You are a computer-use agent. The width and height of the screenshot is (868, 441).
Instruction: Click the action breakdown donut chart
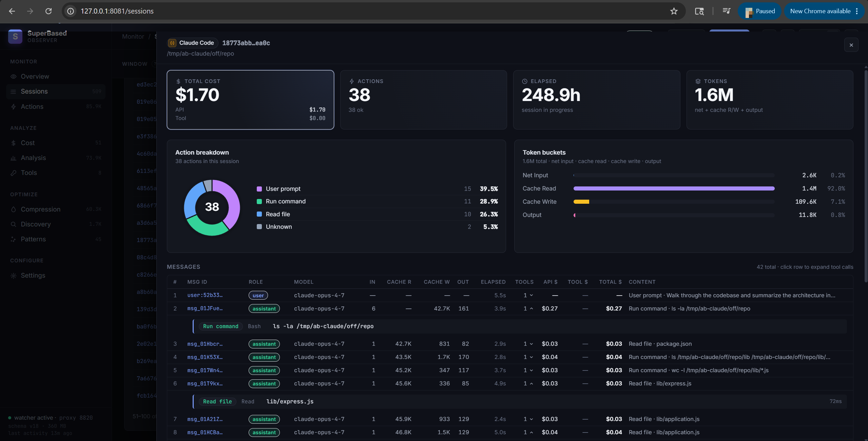(212, 207)
